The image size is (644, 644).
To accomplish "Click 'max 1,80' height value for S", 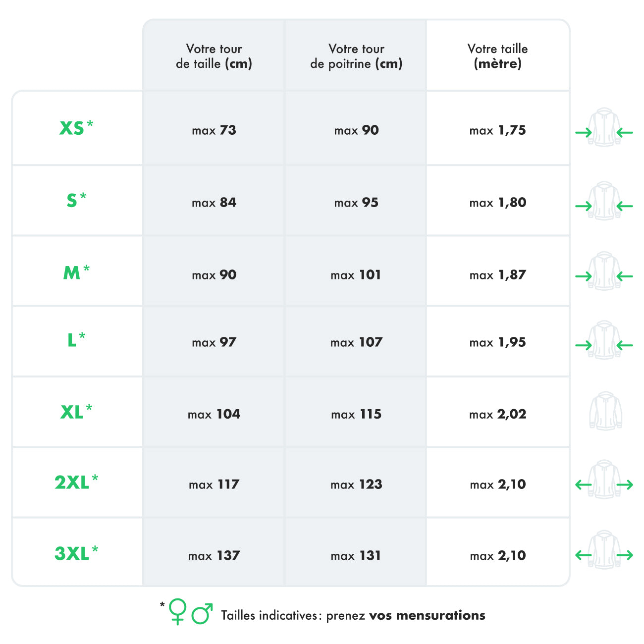I will coord(497,203).
